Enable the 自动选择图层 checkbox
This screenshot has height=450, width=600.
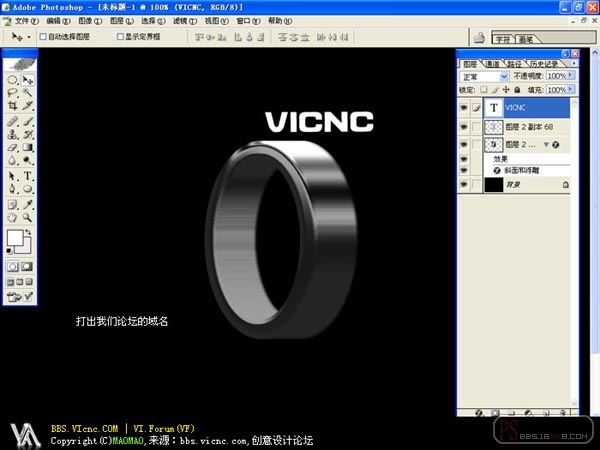click(43, 37)
